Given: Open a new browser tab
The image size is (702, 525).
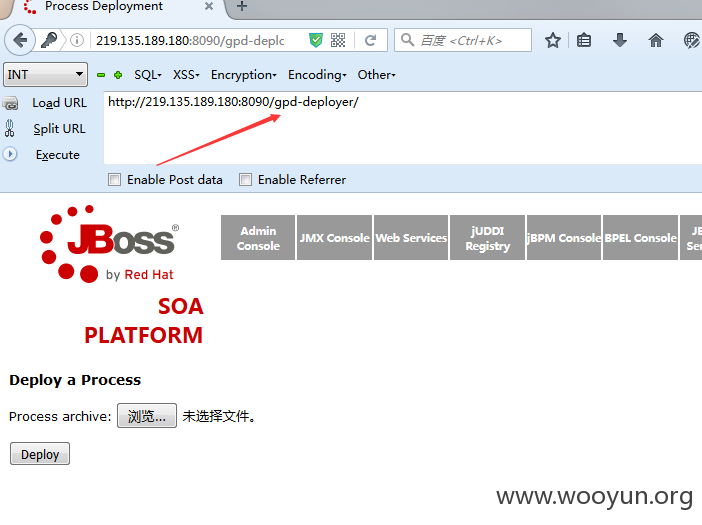Looking at the screenshot, I should coord(242,6).
